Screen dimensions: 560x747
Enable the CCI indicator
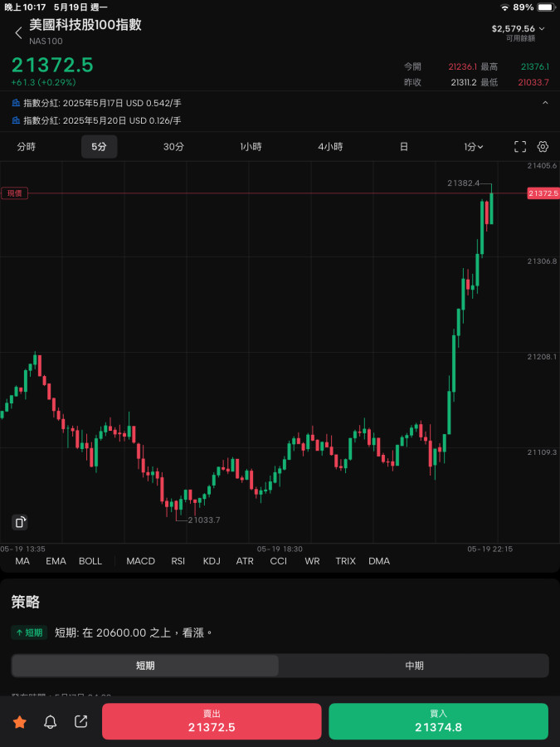pyautogui.click(x=279, y=561)
